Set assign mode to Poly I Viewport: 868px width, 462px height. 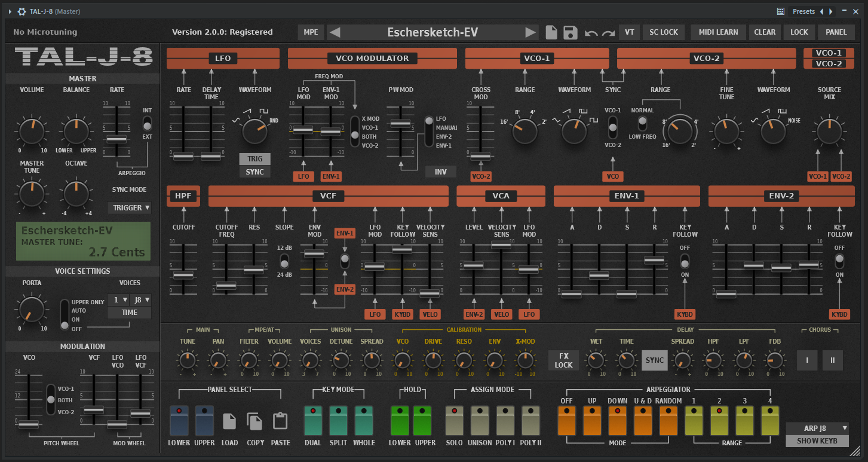tap(505, 420)
